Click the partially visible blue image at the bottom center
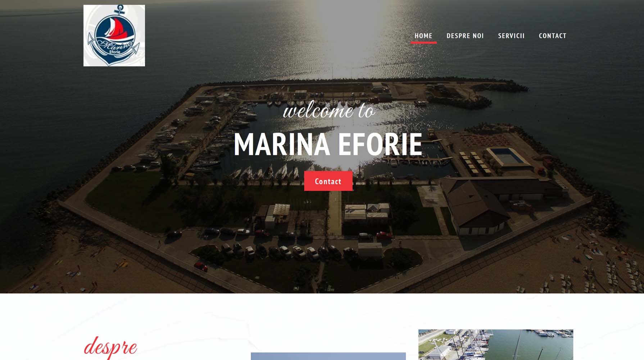 328,356
